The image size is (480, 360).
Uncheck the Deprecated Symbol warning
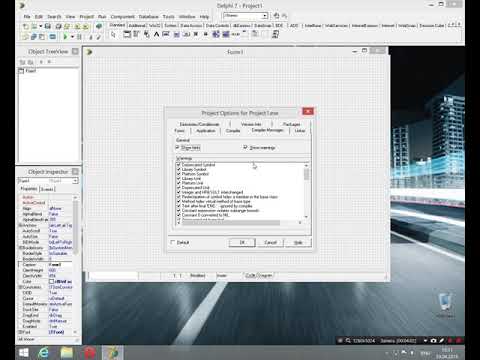pos(179,165)
